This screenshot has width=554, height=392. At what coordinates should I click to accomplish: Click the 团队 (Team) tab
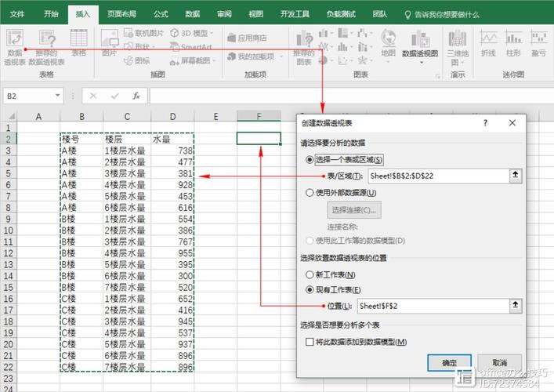pyautogui.click(x=379, y=14)
